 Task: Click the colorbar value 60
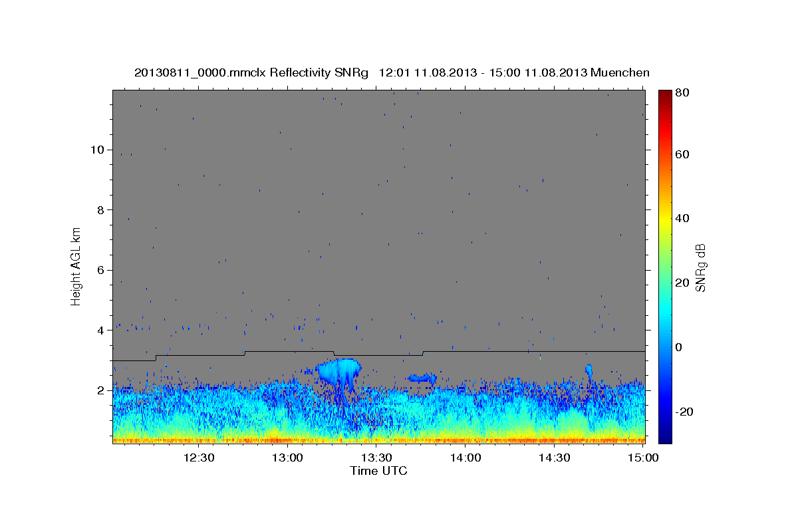[x=682, y=154]
